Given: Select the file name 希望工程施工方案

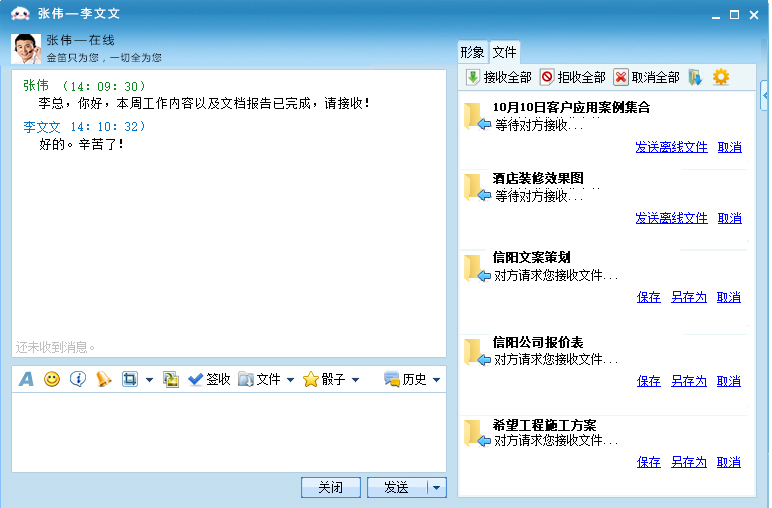Looking at the screenshot, I should [x=544, y=425].
